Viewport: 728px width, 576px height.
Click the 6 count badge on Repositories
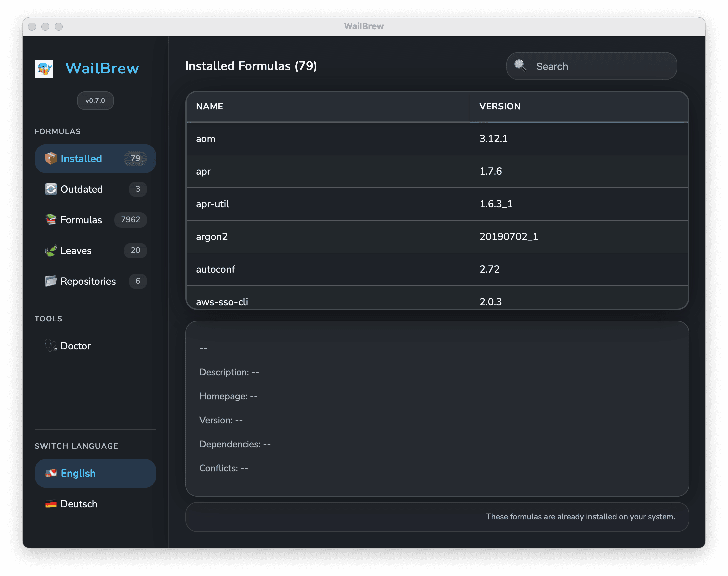138,281
